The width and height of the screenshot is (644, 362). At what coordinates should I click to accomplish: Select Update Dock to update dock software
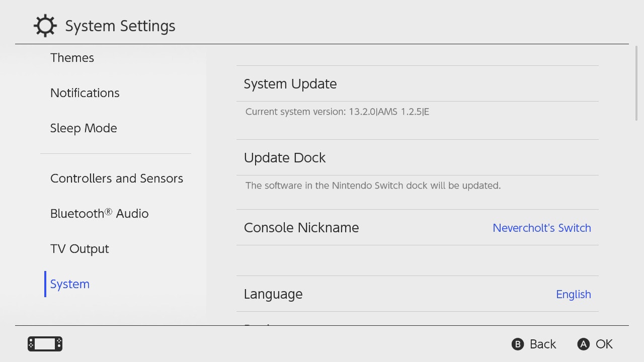(x=285, y=157)
